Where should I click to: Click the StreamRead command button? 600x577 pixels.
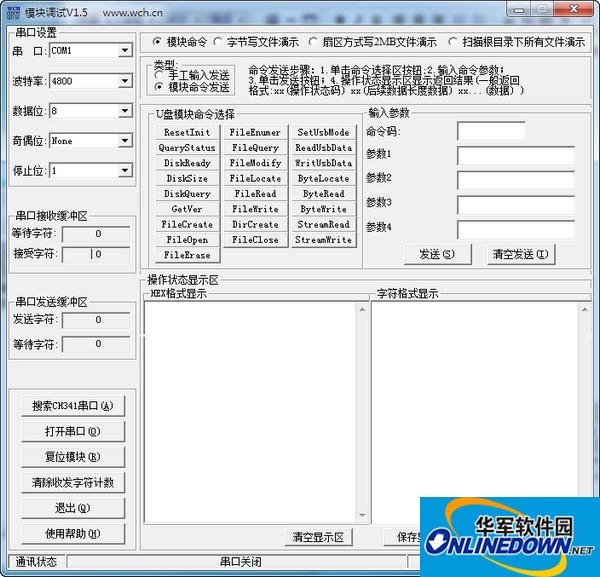click(x=324, y=224)
